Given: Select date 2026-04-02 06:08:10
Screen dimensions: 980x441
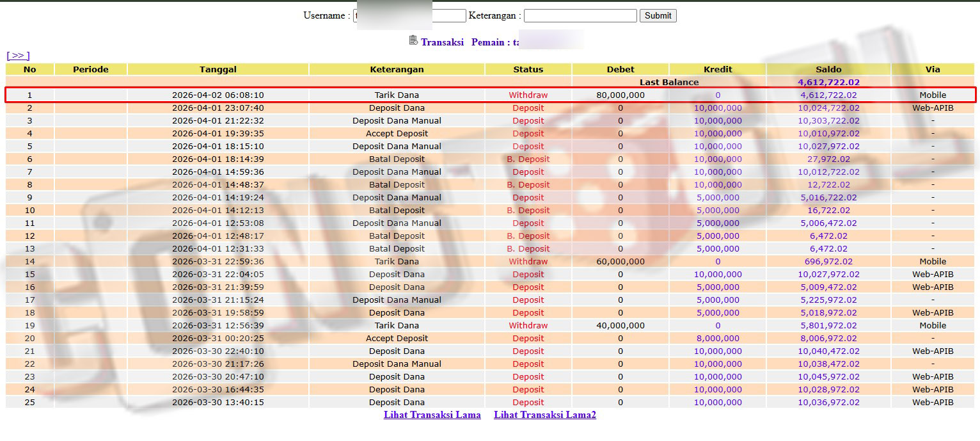Looking at the screenshot, I should (x=218, y=95).
